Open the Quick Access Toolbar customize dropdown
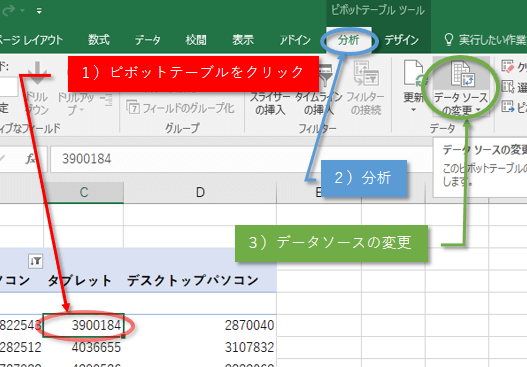This screenshot has height=367, width=527. point(39,11)
